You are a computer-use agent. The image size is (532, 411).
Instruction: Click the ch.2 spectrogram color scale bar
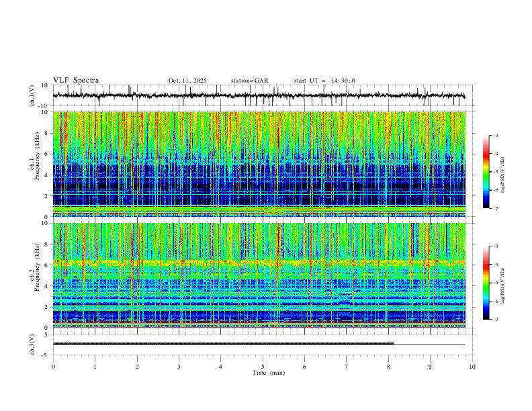486,283
